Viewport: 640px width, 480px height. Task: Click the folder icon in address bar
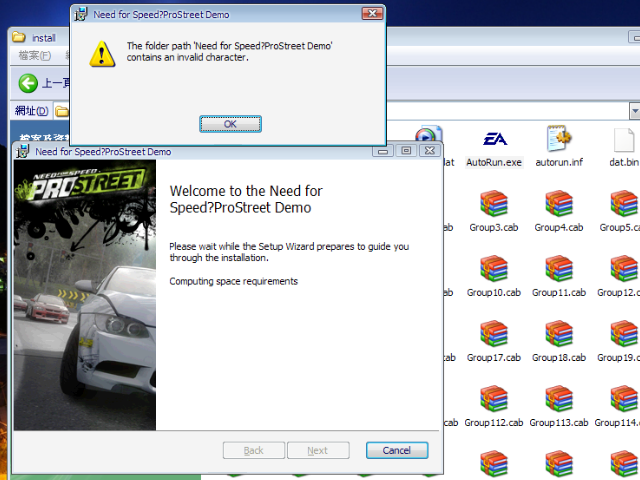62,111
